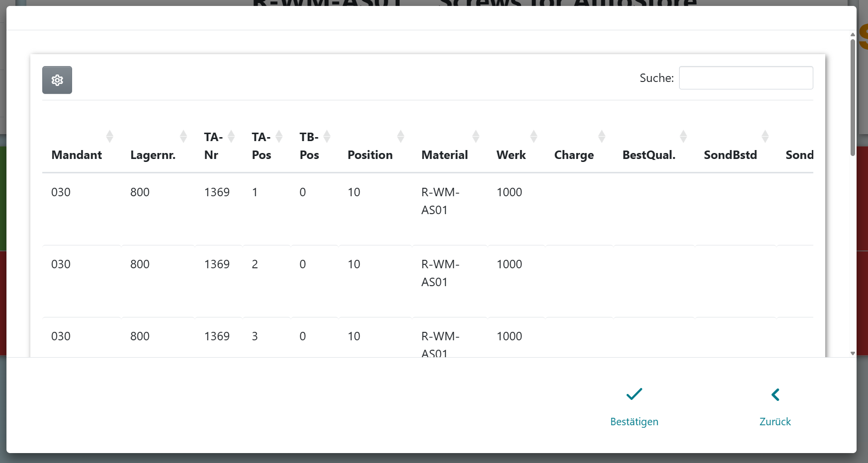Sort by TA-Pos using sort arrows
Viewport: 868px width, 463px height.
click(x=279, y=137)
